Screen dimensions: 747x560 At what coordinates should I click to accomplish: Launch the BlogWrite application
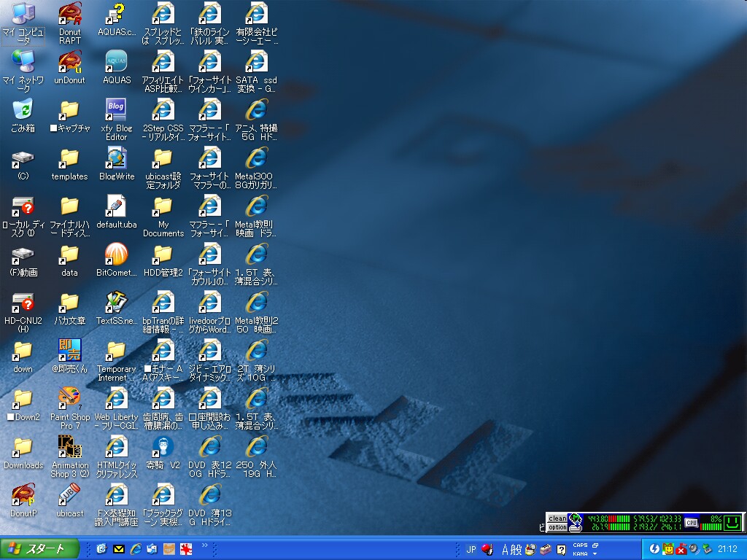click(x=116, y=164)
